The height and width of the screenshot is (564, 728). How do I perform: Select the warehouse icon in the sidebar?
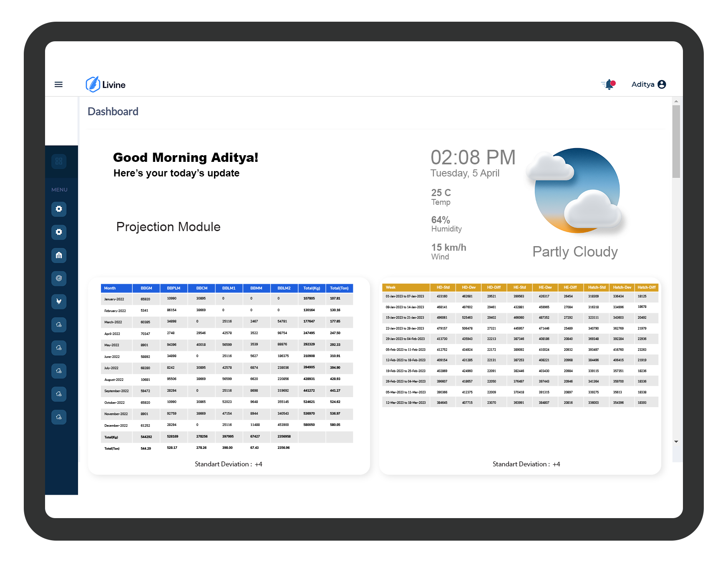pos(59,255)
